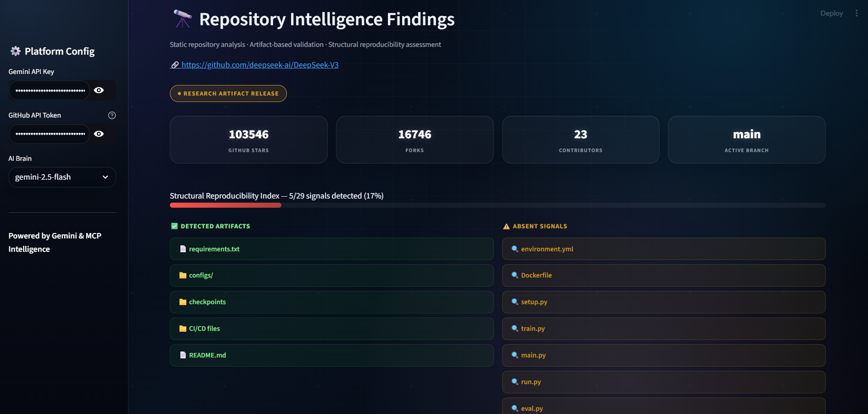Click the Dockerfile magnifier icon
Image resolution: width=868 pixels, height=414 pixels.
pos(515,275)
